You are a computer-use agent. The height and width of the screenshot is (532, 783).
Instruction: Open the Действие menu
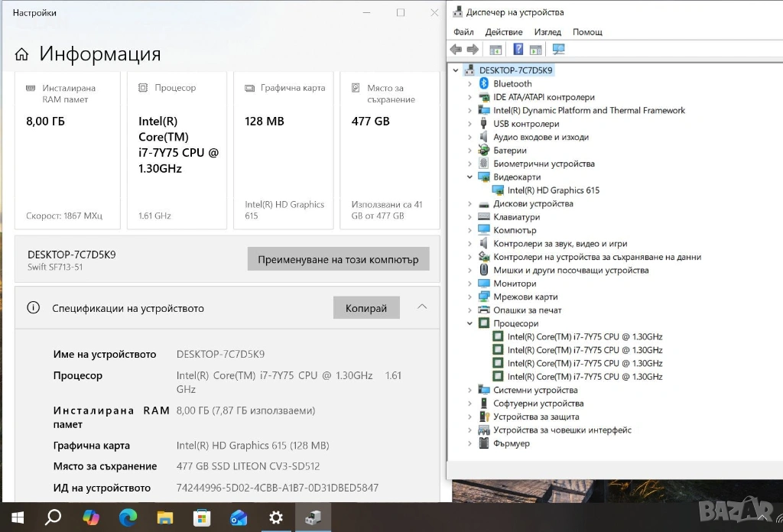point(504,32)
